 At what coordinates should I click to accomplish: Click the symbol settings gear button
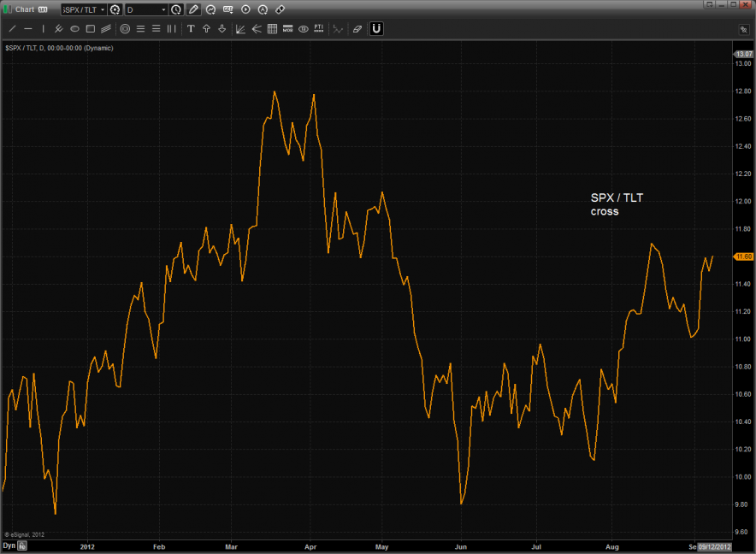click(115, 9)
